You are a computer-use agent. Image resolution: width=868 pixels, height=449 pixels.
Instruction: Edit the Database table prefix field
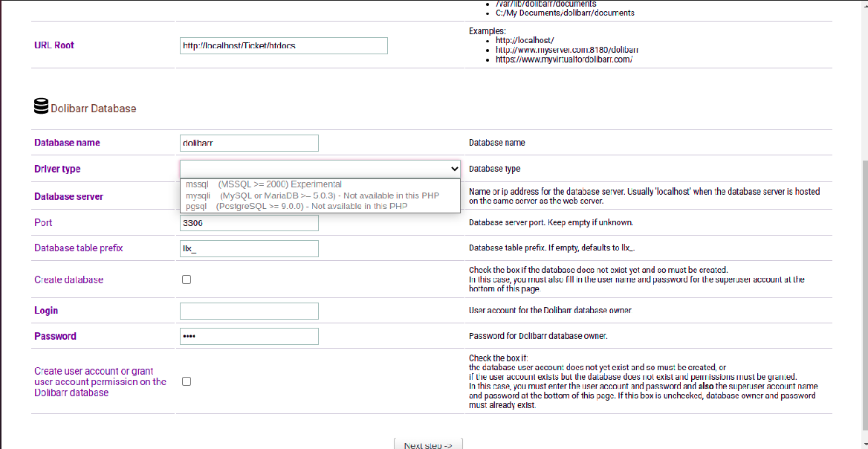pyautogui.click(x=249, y=248)
